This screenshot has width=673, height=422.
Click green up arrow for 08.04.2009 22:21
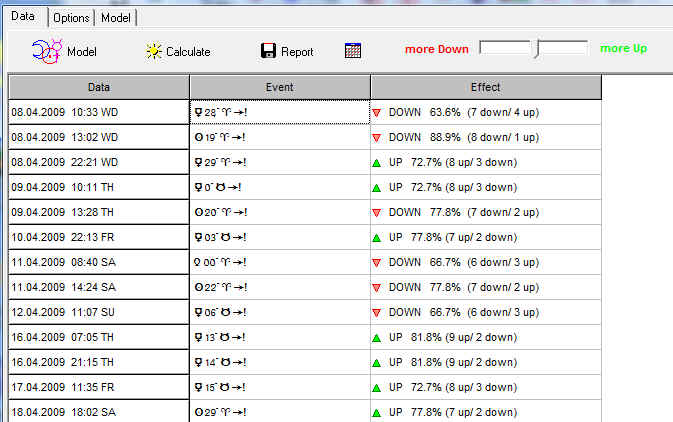(x=377, y=162)
